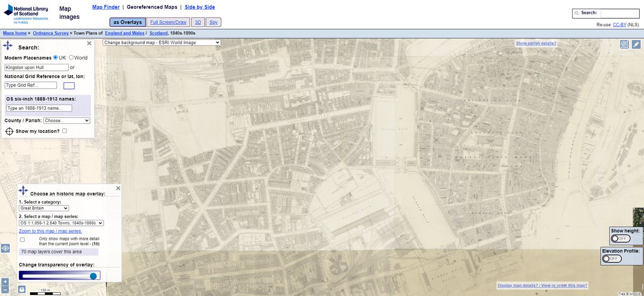
Task: Close the historic map overlay panel
Action: coord(118,188)
